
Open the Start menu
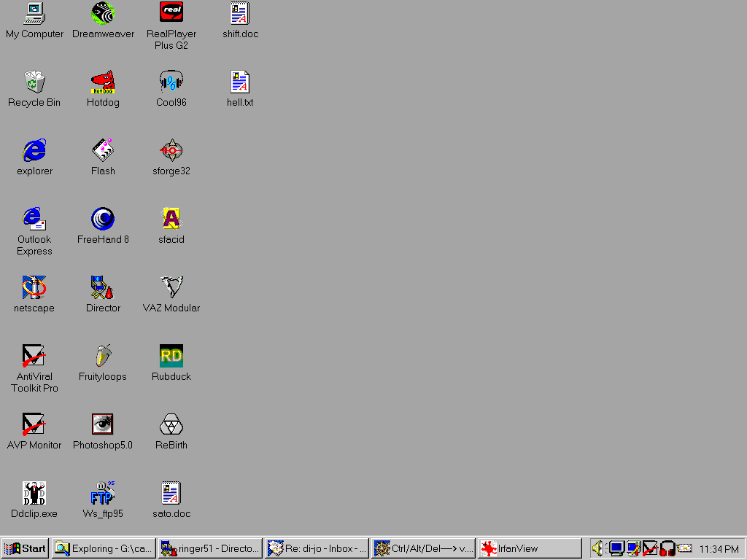[x=26, y=548]
